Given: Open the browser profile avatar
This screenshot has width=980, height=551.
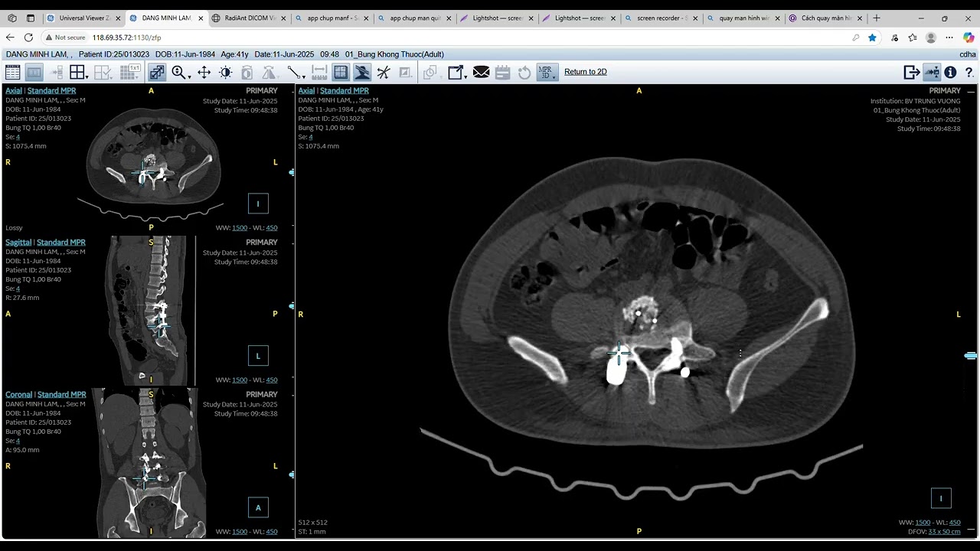Looking at the screenshot, I should point(931,37).
